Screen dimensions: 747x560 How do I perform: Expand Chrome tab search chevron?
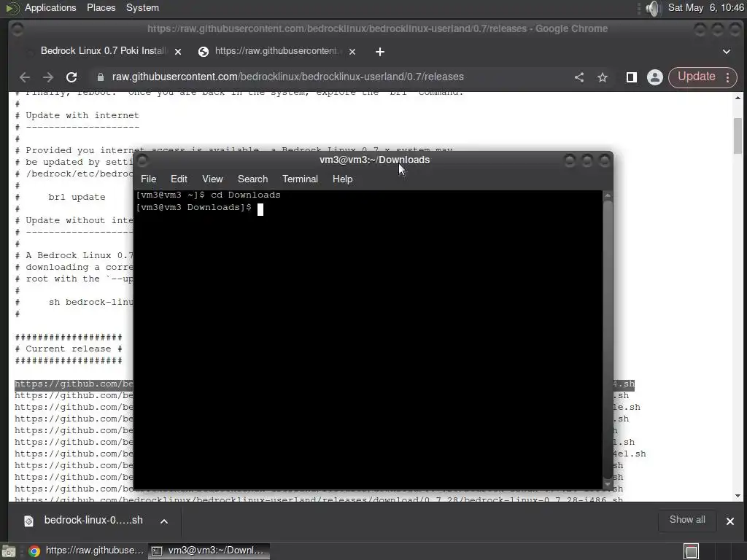pyautogui.click(x=727, y=52)
